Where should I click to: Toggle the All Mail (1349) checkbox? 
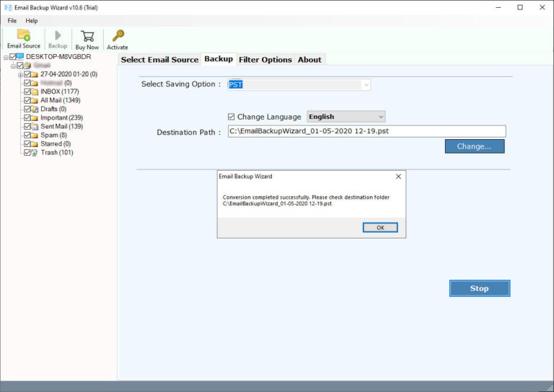point(27,100)
